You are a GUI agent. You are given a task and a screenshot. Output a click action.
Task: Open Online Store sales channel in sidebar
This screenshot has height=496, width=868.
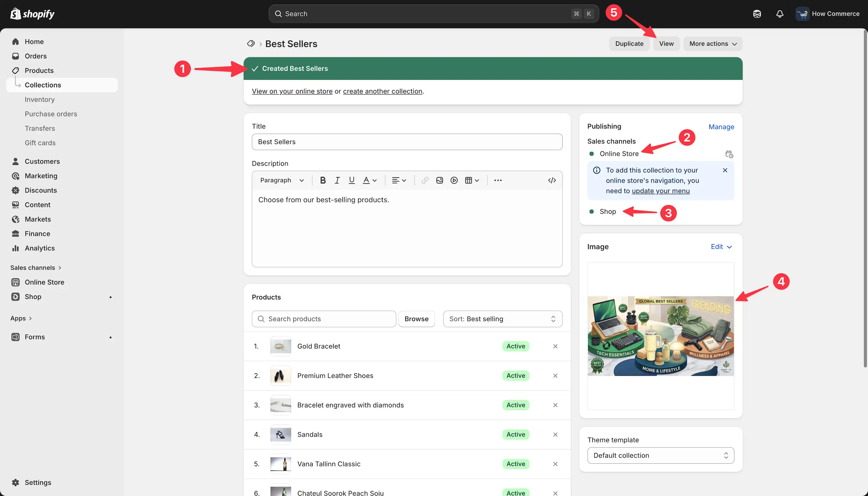[x=62, y=282]
